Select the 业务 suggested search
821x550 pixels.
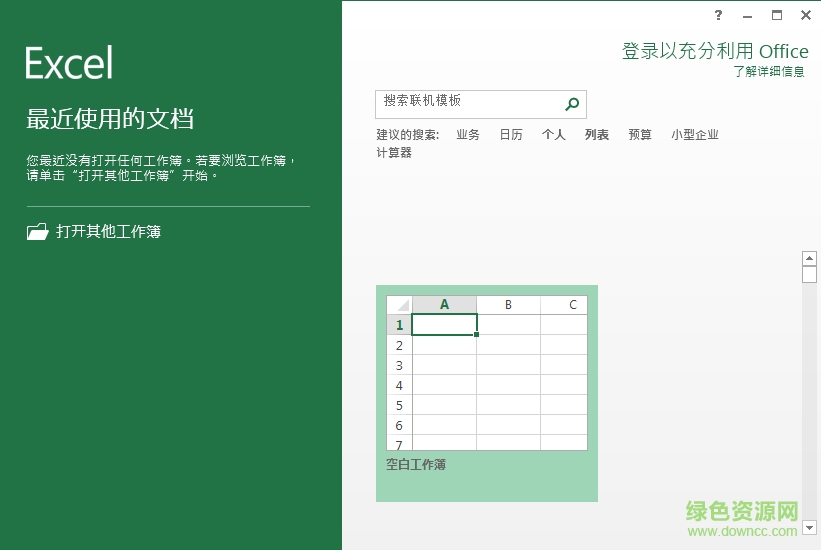coord(468,135)
